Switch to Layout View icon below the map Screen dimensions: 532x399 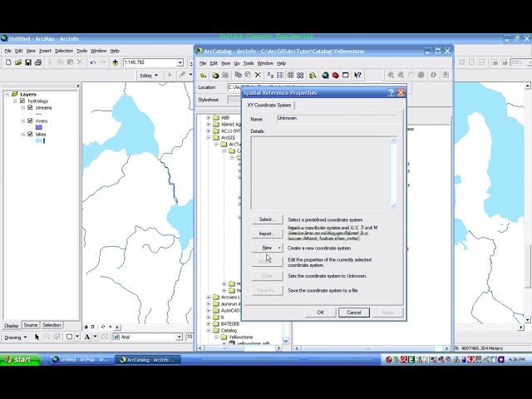coord(92,327)
